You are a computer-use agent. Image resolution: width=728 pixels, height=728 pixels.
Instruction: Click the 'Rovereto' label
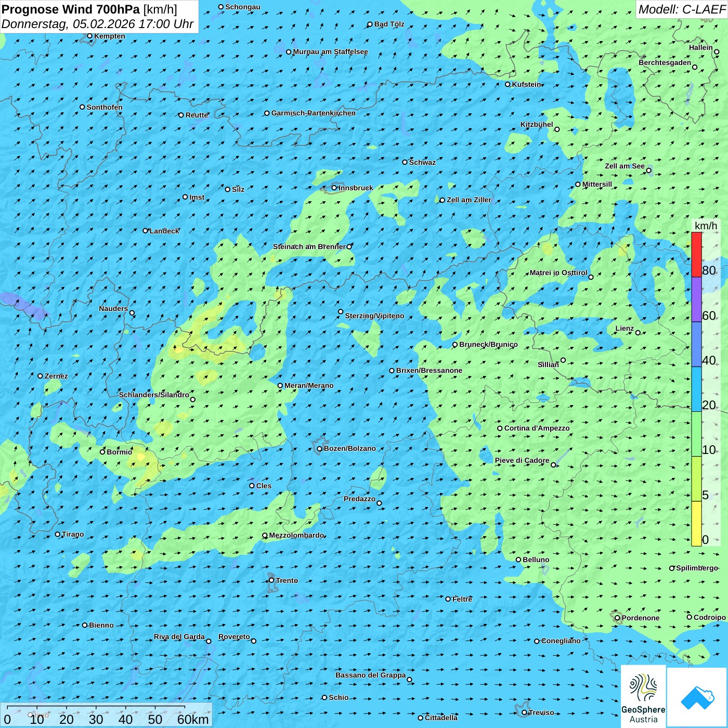pos(234,636)
